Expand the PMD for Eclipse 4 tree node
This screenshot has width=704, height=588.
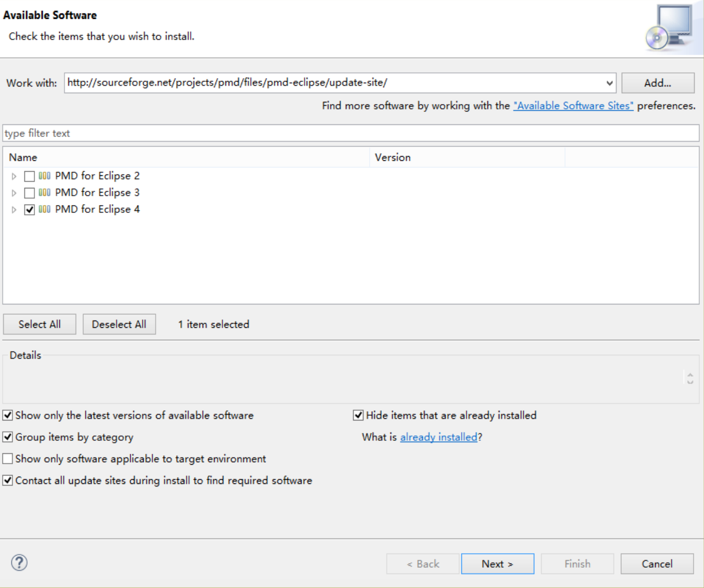[x=14, y=210]
